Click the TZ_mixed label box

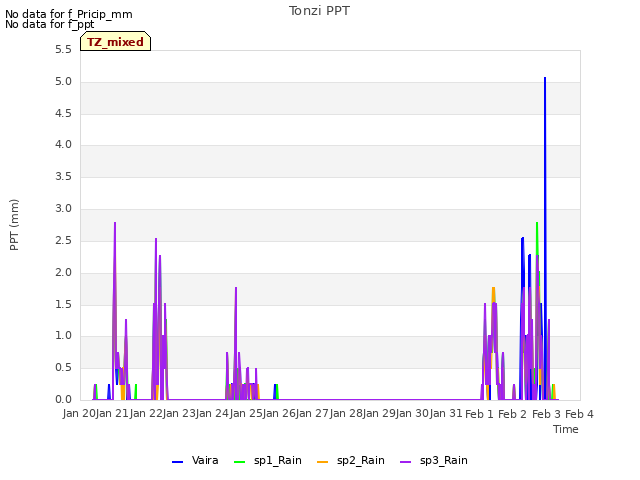click(x=116, y=41)
